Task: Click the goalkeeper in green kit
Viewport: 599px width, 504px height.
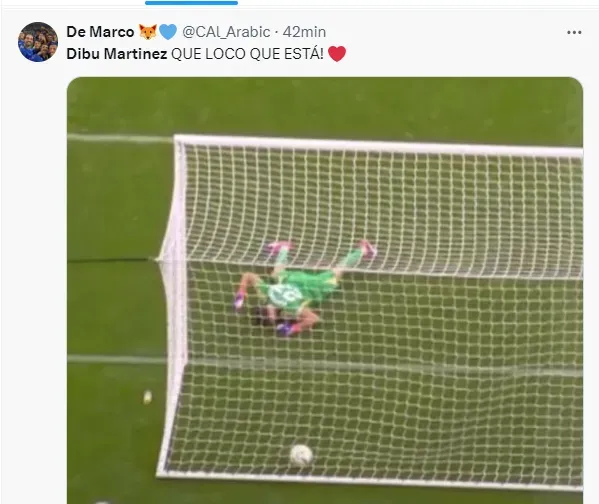Action: click(298, 288)
